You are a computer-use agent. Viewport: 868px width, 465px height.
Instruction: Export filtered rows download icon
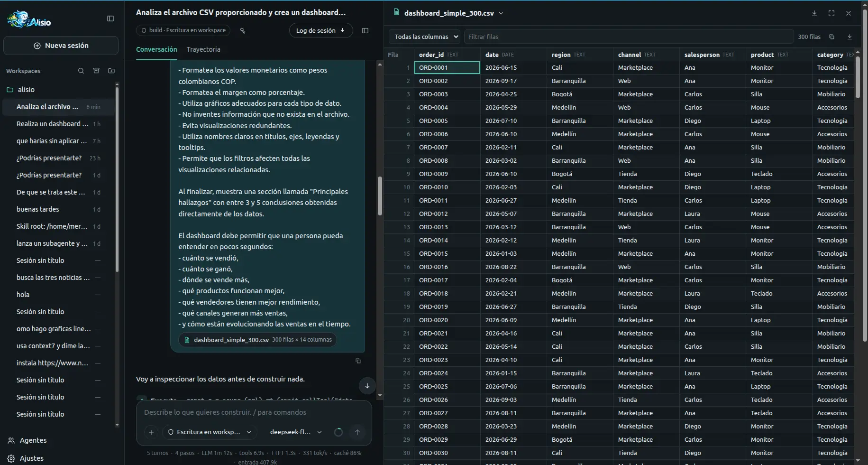point(850,37)
